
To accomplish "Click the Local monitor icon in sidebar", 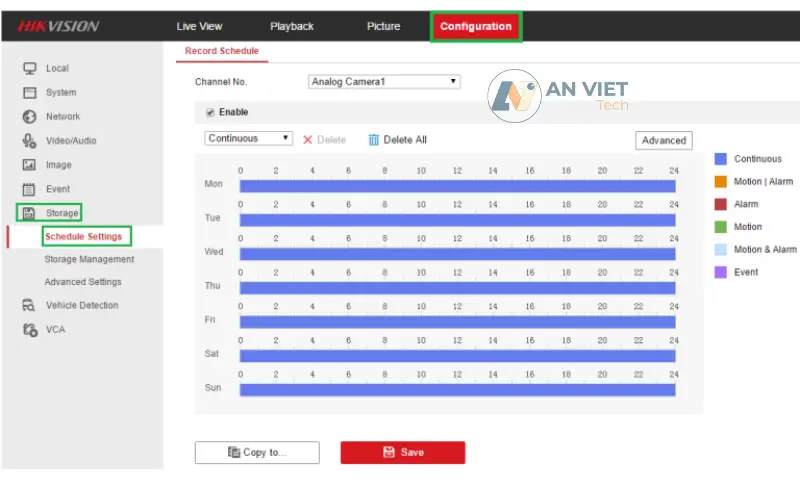I will pos(29,68).
